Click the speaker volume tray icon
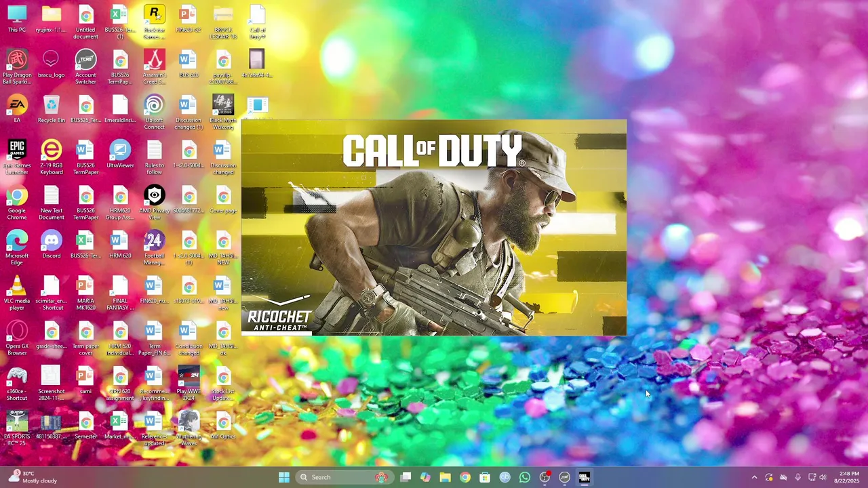Image resolution: width=868 pixels, height=488 pixels. coord(823,477)
